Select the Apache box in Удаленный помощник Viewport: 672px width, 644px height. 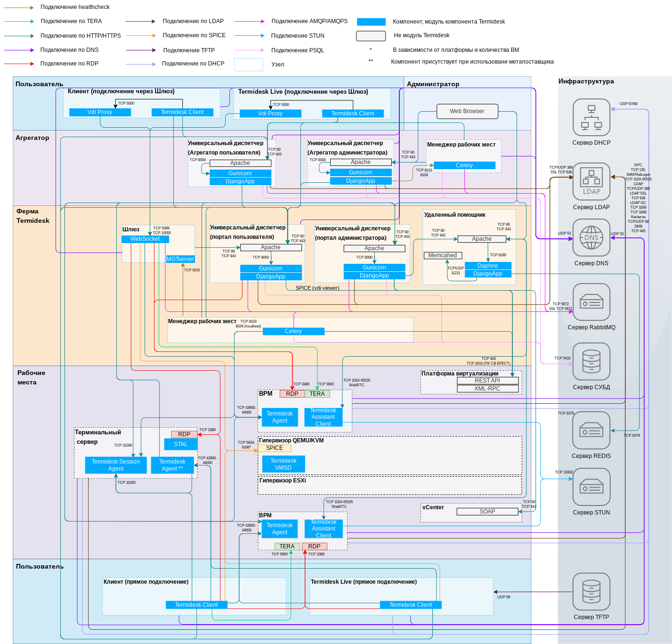[x=482, y=239]
